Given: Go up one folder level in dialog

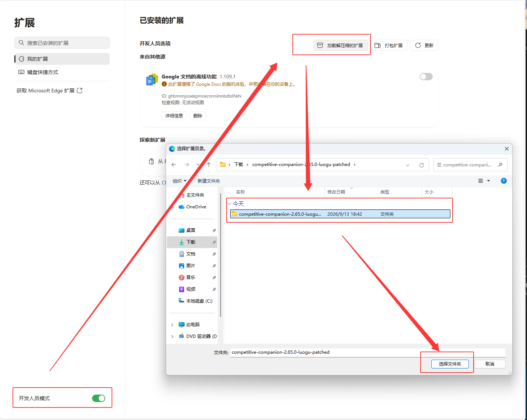Looking at the screenshot, I should click(x=209, y=165).
